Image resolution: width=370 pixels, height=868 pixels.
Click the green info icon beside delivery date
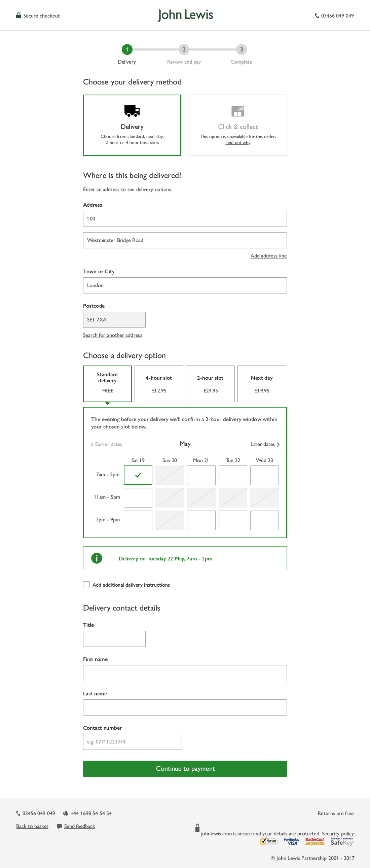click(97, 558)
